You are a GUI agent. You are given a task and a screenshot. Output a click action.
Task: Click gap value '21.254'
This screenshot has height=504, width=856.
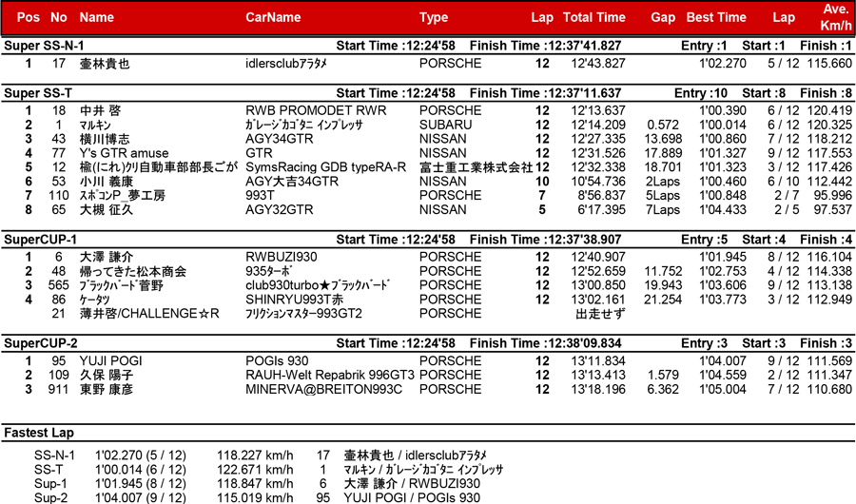[663, 300]
